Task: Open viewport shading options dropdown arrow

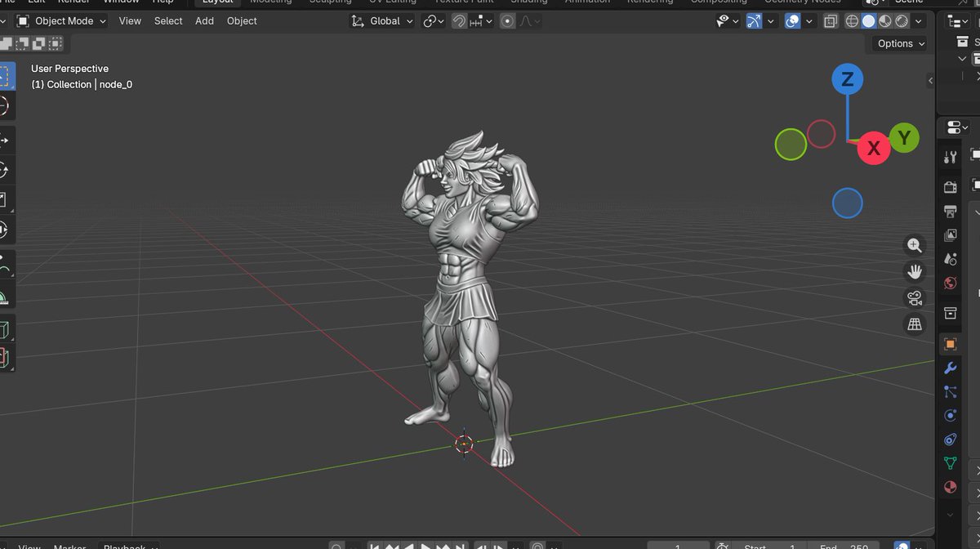Action: click(920, 21)
